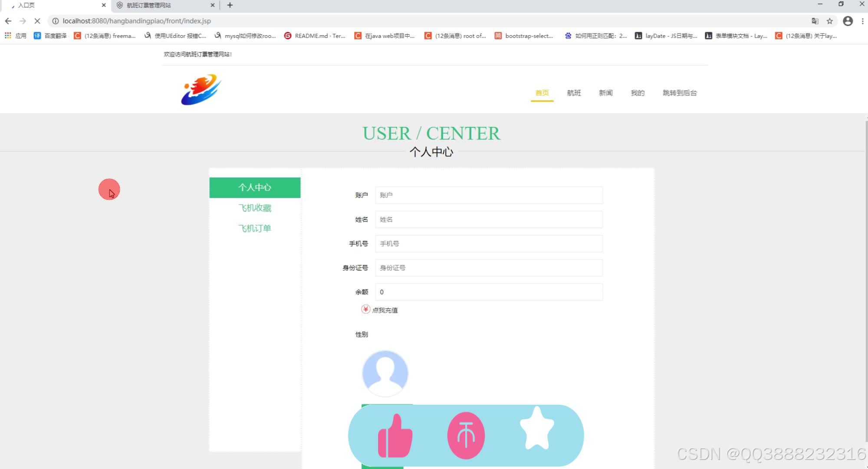This screenshot has height=469, width=868.
Task: Open the Chrome profile account icon
Action: click(x=848, y=20)
